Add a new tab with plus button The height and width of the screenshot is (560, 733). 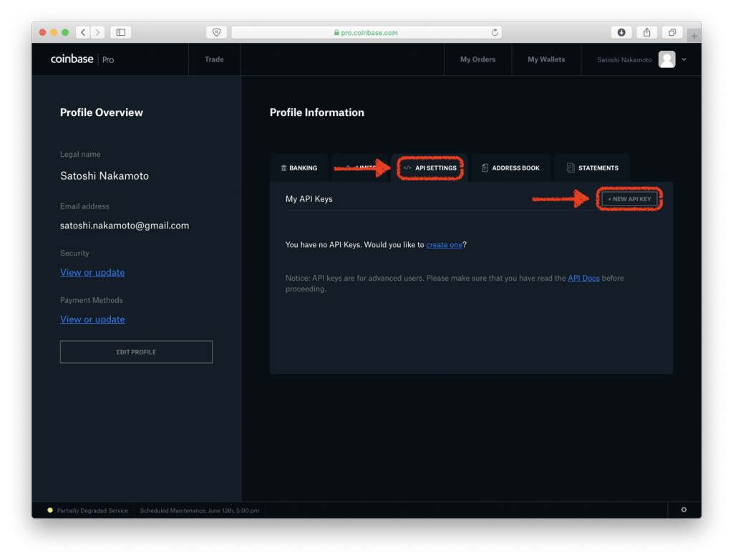point(694,36)
